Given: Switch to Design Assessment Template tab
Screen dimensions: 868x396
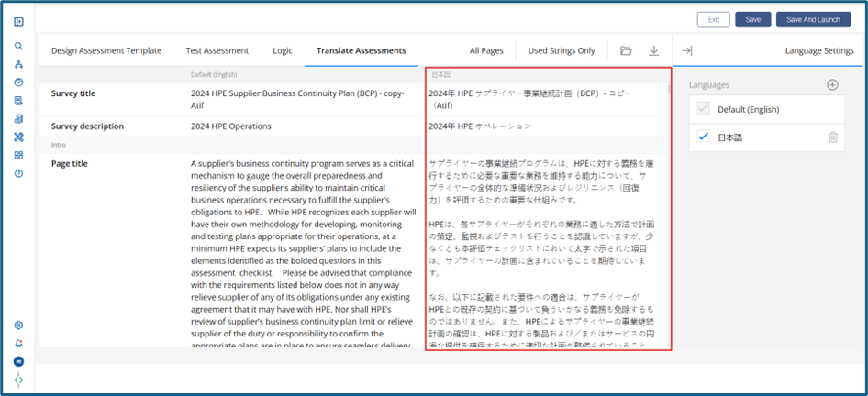Looking at the screenshot, I should click(x=106, y=51).
